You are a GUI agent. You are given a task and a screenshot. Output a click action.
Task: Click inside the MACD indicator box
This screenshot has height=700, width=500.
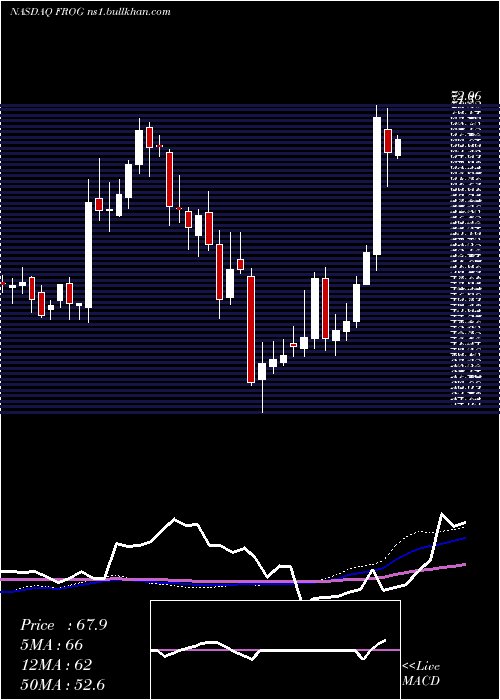tap(275, 650)
